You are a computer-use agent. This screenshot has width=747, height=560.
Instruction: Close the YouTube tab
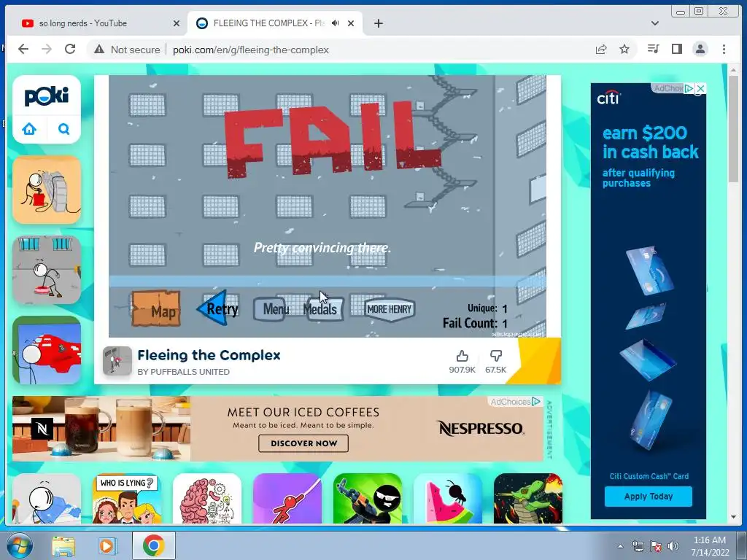(x=177, y=23)
